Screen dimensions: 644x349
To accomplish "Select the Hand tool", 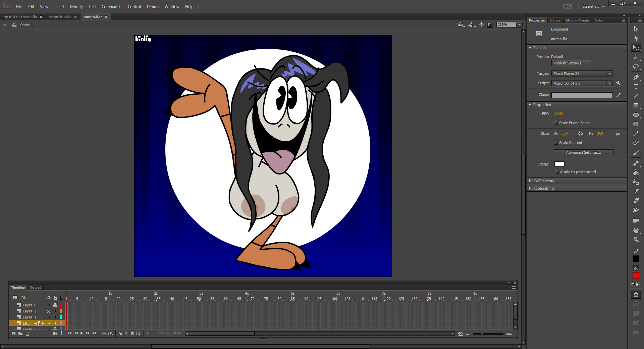I will click(636, 230).
